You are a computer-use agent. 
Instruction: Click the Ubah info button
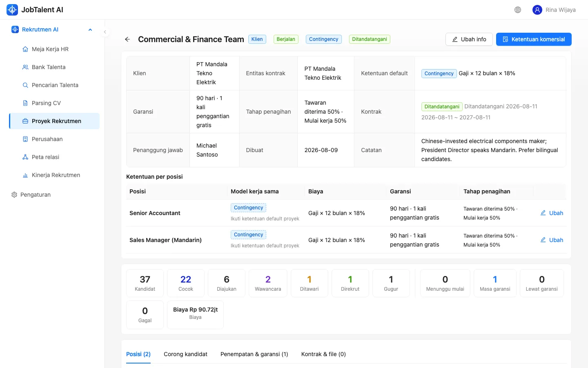tap(469, 39)
